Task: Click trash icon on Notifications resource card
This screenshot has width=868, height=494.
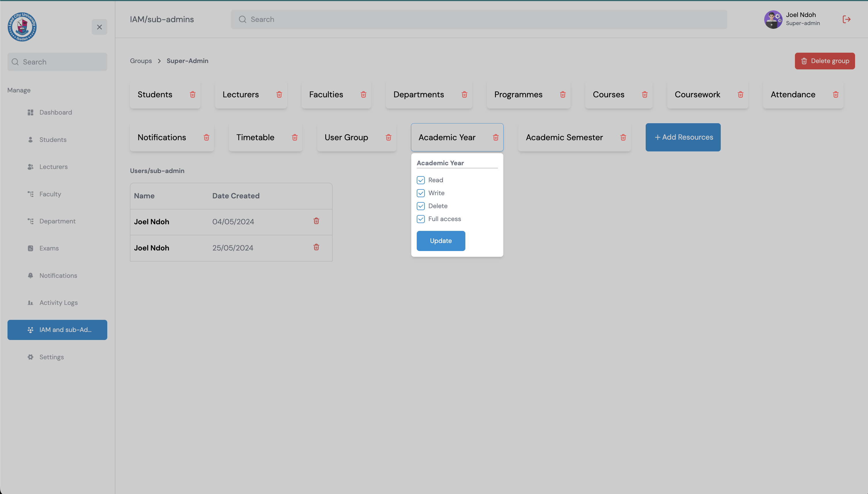Action: pyautogui.click(x=207, y=137)
